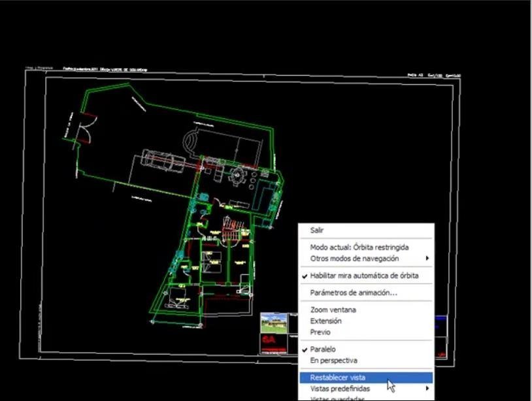Select the round dining table symbol

238,176
